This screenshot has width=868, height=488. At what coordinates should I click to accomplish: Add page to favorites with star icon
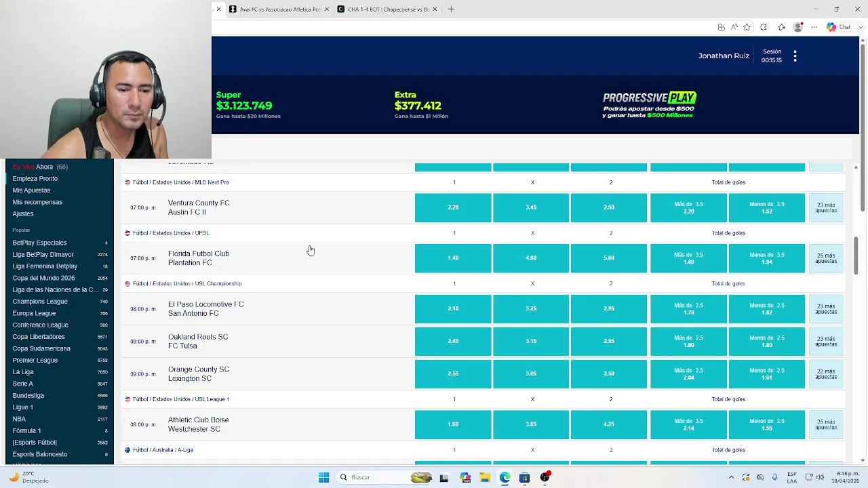(x=747, y=27)
